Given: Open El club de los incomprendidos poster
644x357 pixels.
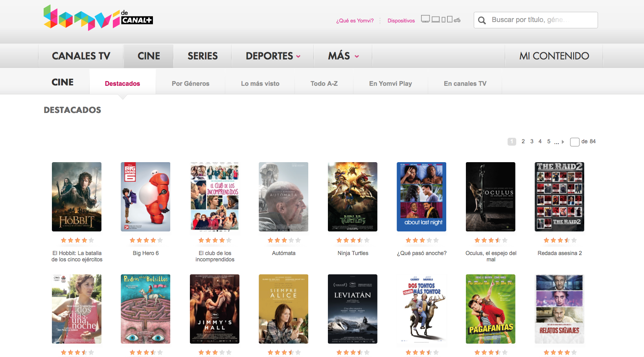Looking at the screenshot, I should click(x=215, y=197).
